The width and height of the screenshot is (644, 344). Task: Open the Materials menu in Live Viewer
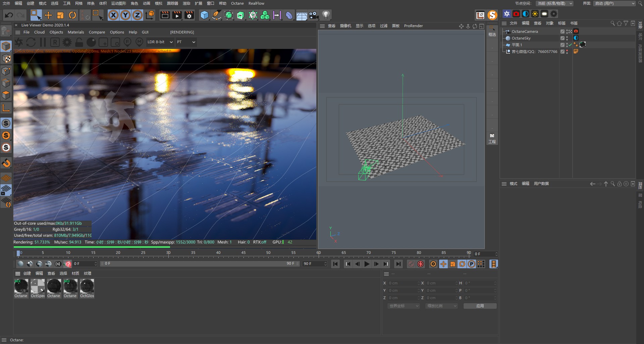(x=76, y=32)
